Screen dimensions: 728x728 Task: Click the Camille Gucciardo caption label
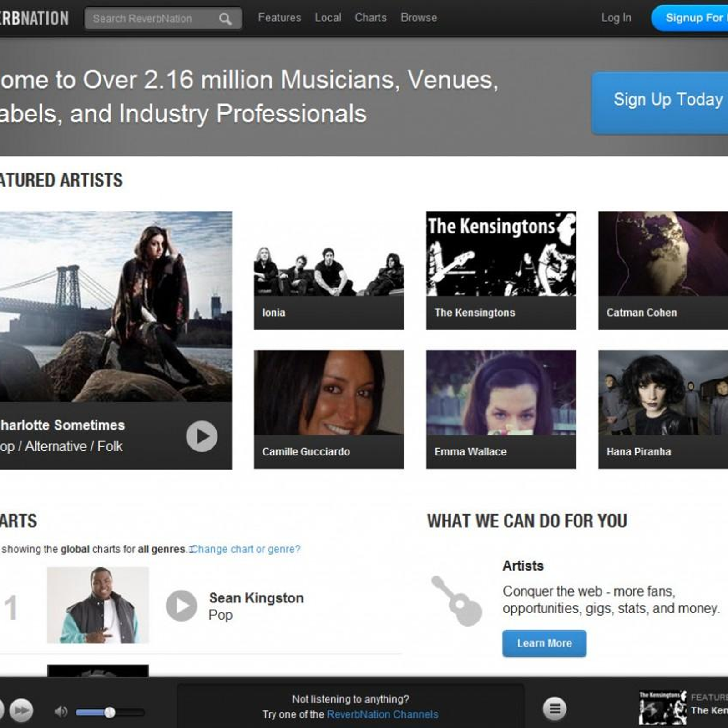306,452
